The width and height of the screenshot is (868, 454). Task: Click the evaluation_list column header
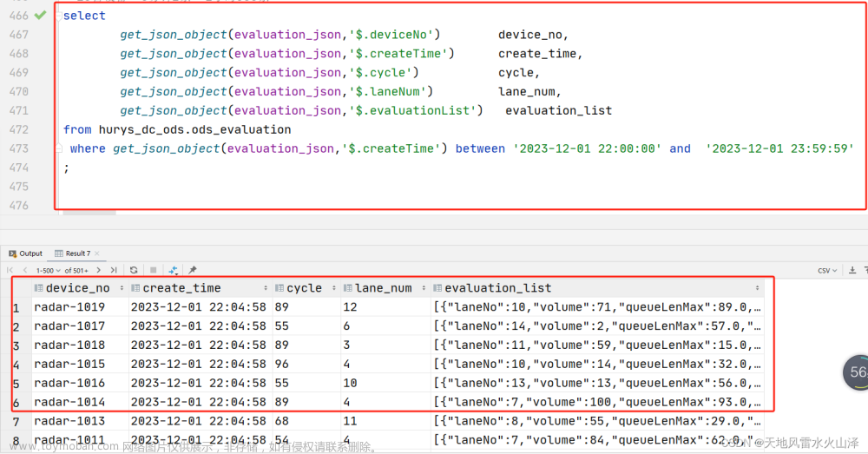pyautogui.click(x=597, y=288)
